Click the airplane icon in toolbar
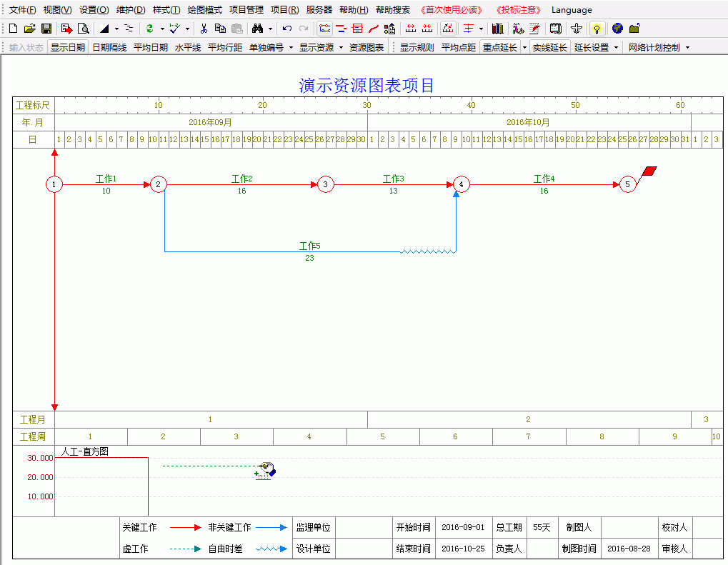 (576, 29)
